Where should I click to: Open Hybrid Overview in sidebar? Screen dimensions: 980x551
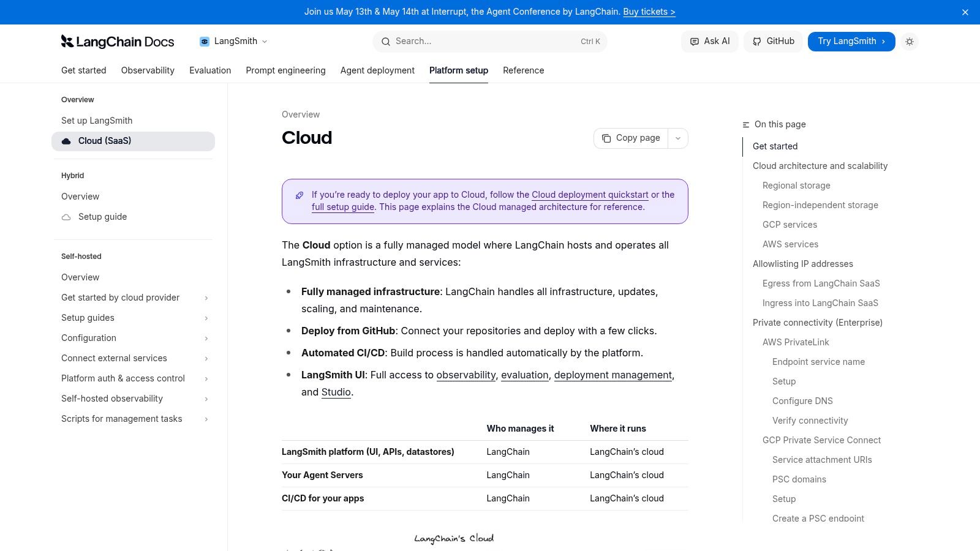point(134,197)
